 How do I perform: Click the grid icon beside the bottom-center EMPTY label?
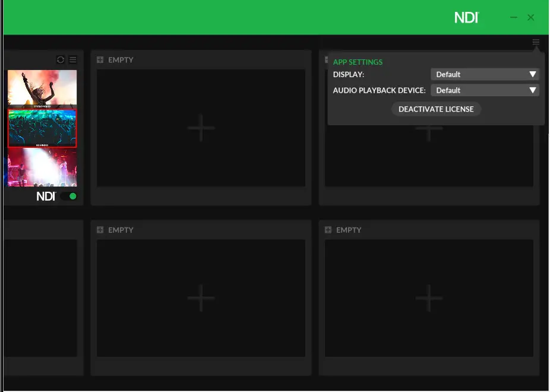pyautogui.click(x=101, y=230)
